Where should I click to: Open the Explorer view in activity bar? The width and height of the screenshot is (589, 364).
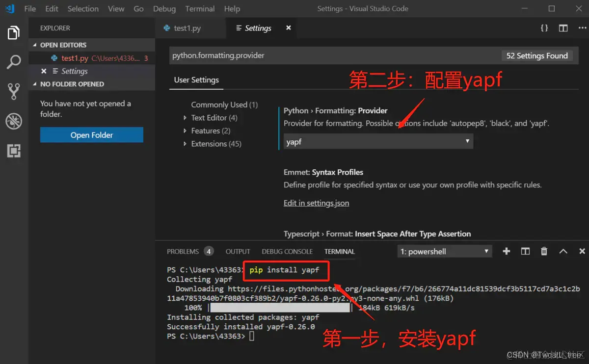pyautogui.click(x=14, y=33)
